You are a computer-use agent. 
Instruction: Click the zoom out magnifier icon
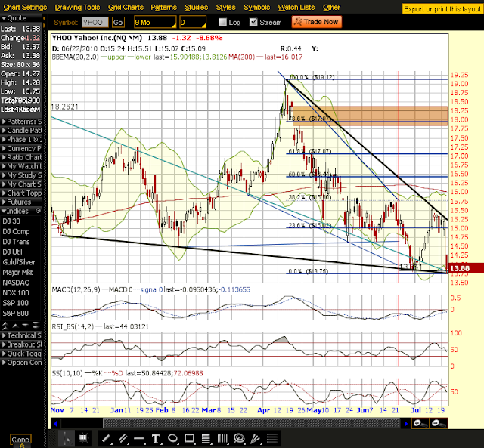coord(439,423)
